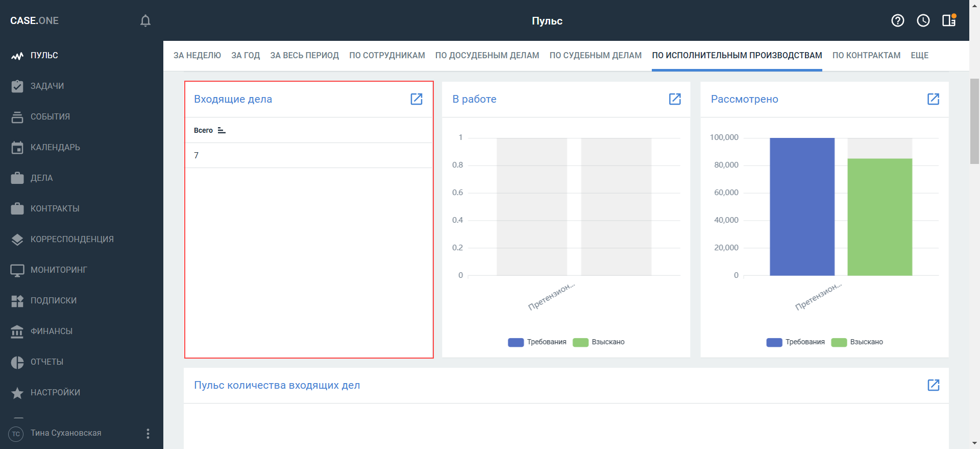Open Пульс количества входящих дел externally

click(x=933, y=385)
